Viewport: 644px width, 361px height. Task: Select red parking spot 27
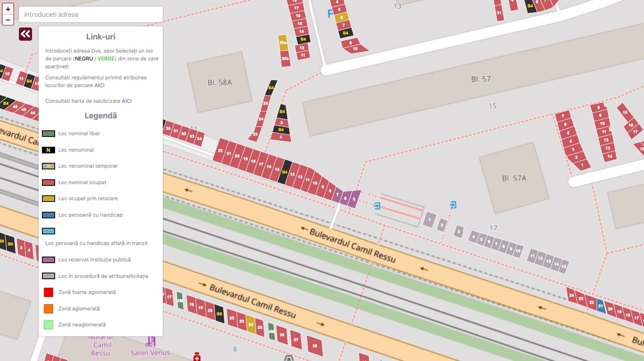tap(296, 340)
